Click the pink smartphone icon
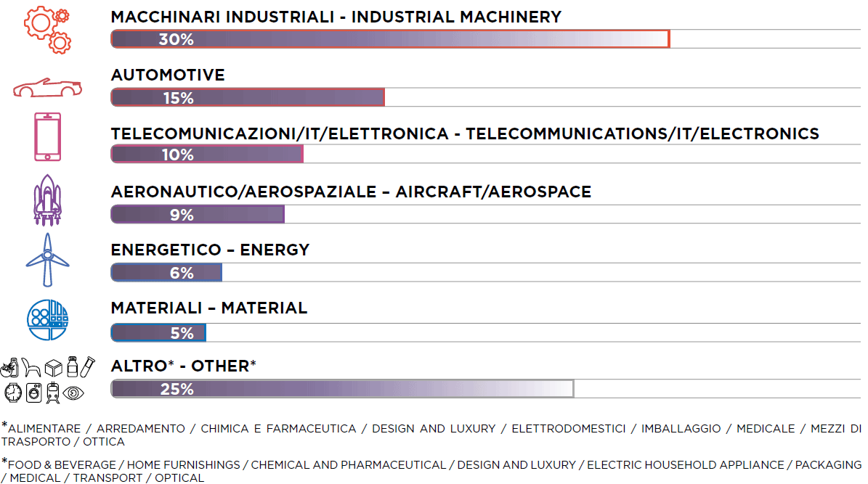The image size is (868, 484). (x=48, y=136)
